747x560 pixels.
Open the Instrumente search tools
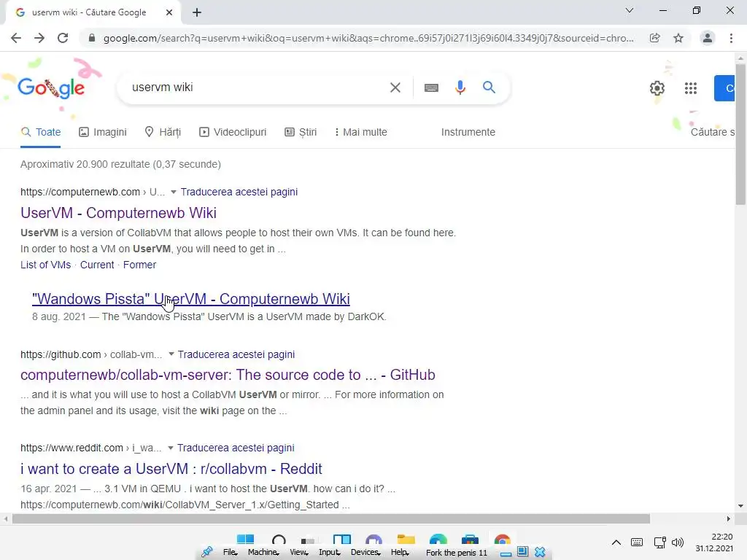pyautogui.click(x=468, y=133)
